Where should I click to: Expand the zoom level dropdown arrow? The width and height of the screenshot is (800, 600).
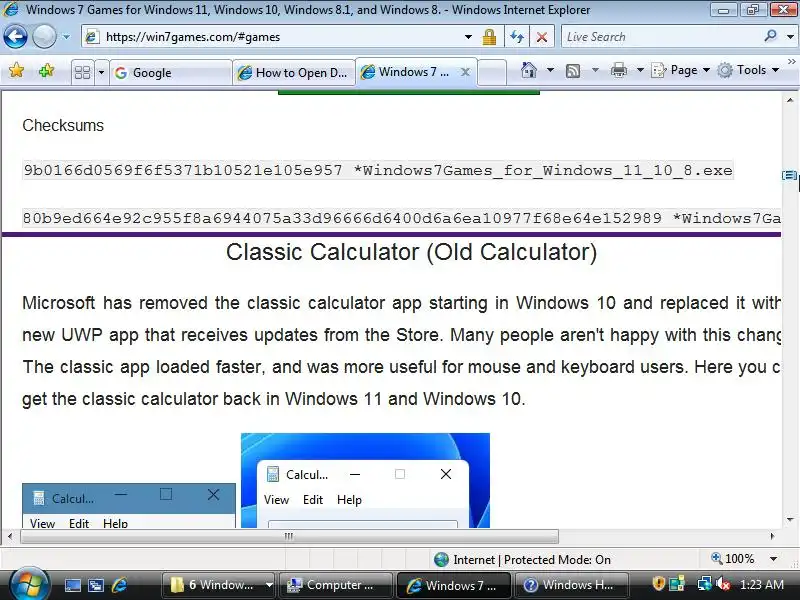(x=774, y=559)
